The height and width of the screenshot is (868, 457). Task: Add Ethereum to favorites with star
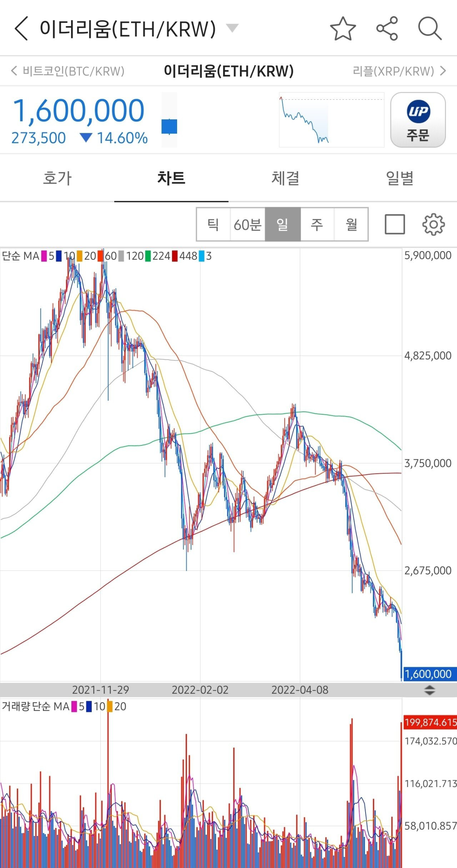(x=343, y=29)
